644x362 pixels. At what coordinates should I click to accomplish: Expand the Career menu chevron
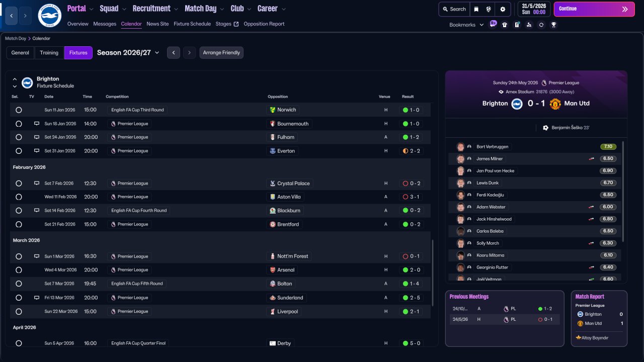pyautogui.click(x=283, y=9)
